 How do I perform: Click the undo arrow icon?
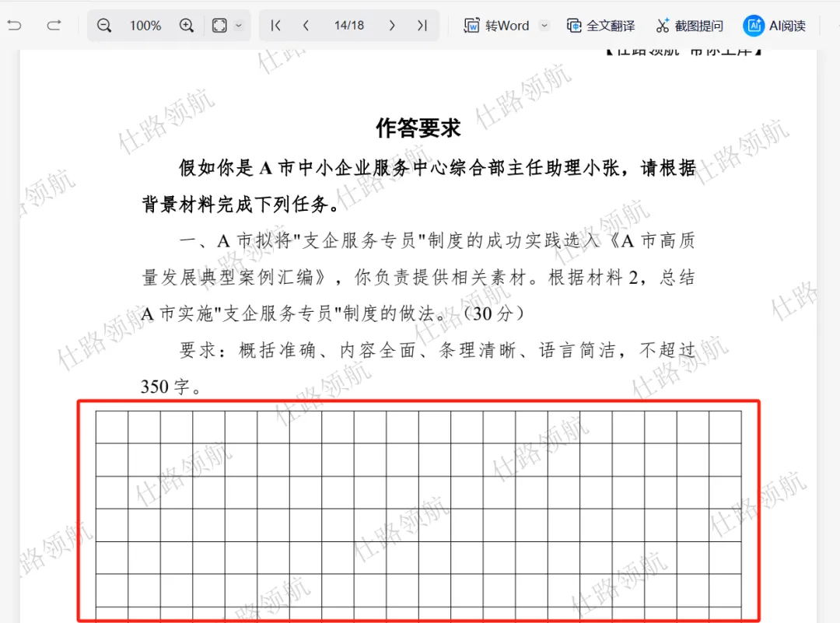click(x=15, y=25)
